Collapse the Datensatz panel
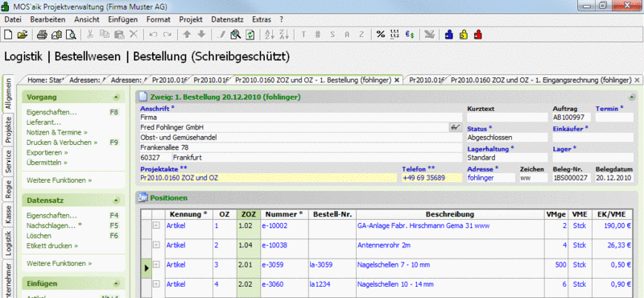This screenshot has height=298, width=644. (x=116, y=201)
